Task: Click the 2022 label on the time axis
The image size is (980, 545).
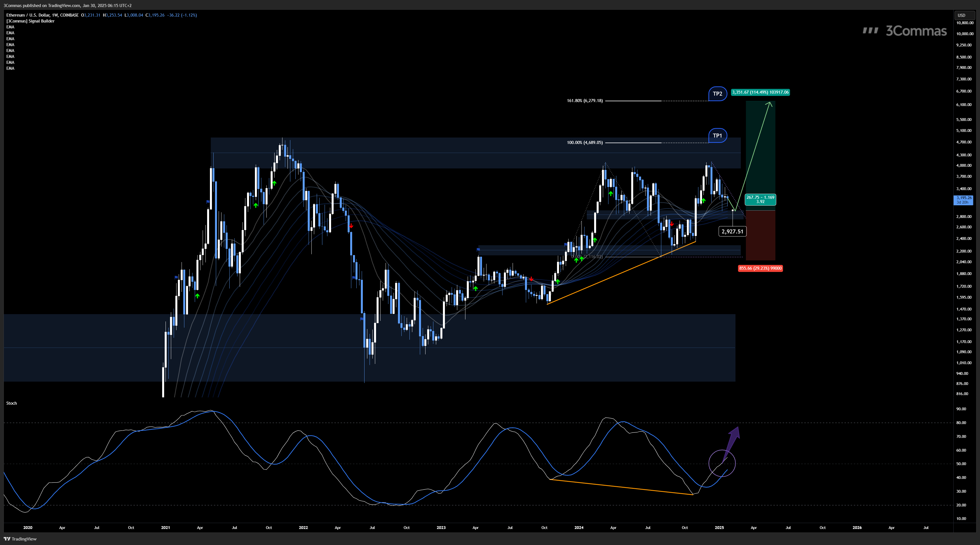Action: pyautogui.click(x=303, y=528)
